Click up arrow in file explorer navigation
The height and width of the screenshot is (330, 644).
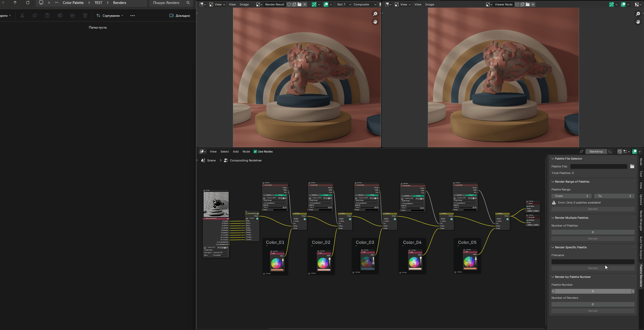click(15, 3)
